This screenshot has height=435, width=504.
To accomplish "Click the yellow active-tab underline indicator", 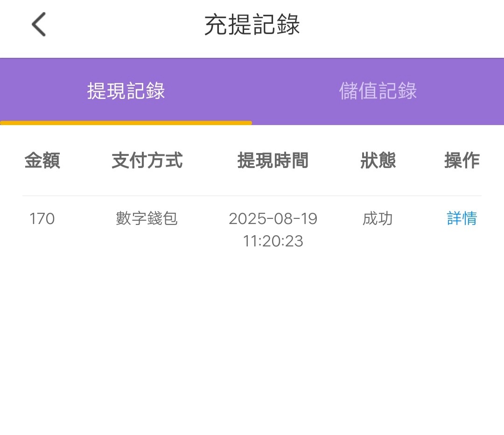I will click(x=126, y=123).
